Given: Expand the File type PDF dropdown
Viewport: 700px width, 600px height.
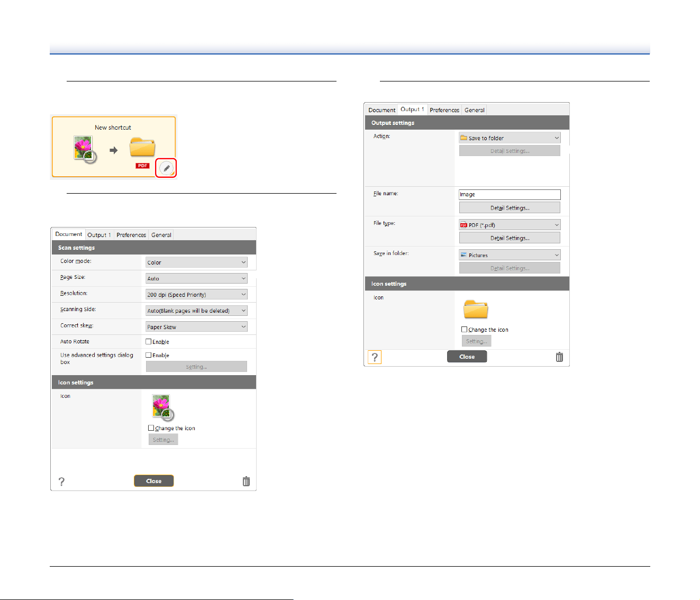Looking at the screenshot, I should coord(510,224).
